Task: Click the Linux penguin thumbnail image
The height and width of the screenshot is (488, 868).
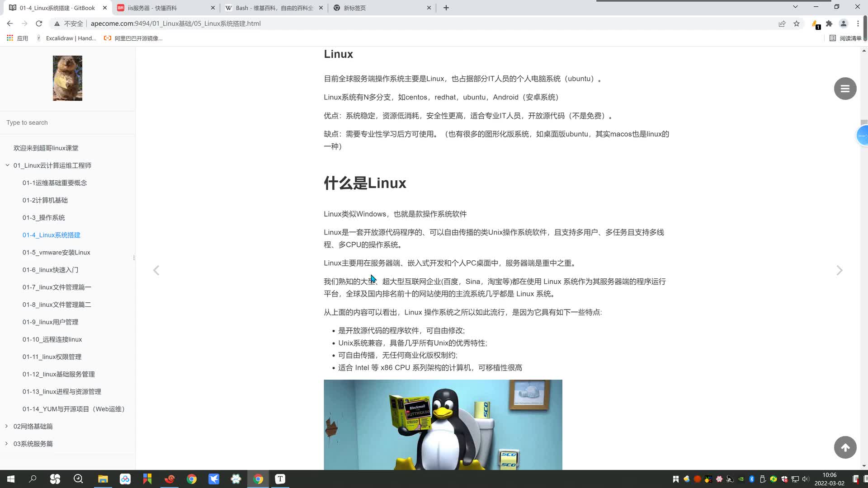Action: point(443,425)
